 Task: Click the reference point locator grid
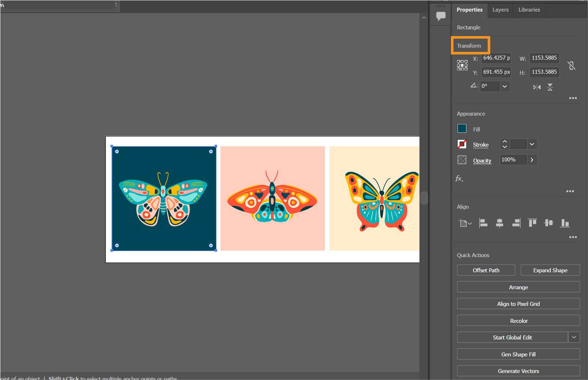click(462, 64)
